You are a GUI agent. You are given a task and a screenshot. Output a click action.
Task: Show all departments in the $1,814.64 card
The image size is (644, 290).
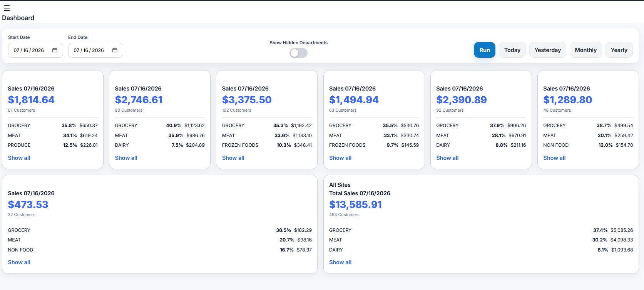(x=19, y=158)
